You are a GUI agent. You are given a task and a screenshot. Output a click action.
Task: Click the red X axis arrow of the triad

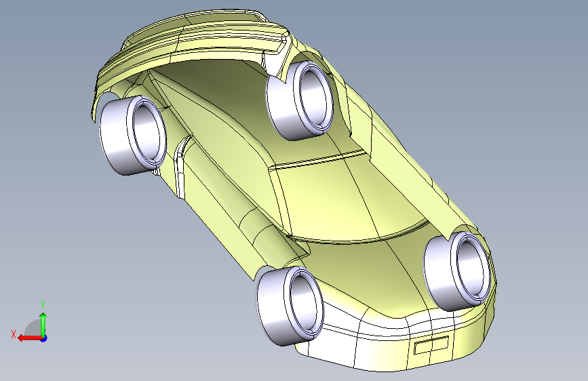(29, 338)
